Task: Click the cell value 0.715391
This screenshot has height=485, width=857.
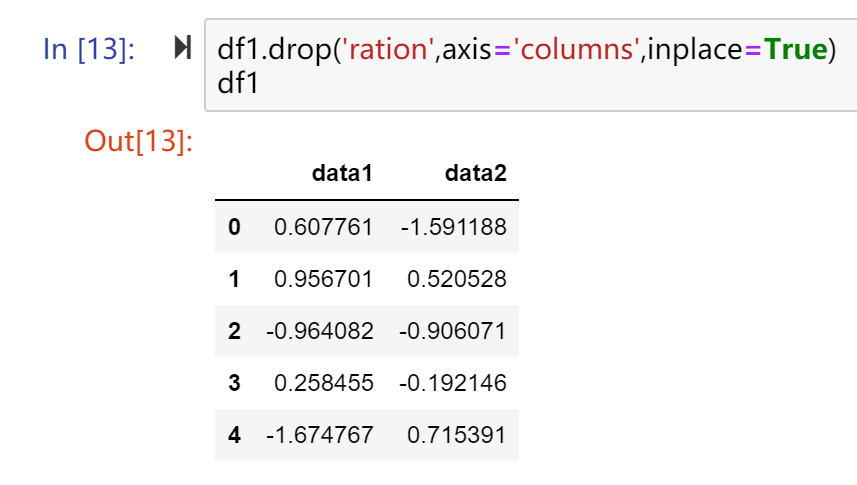Action: (x=457, y=435)
